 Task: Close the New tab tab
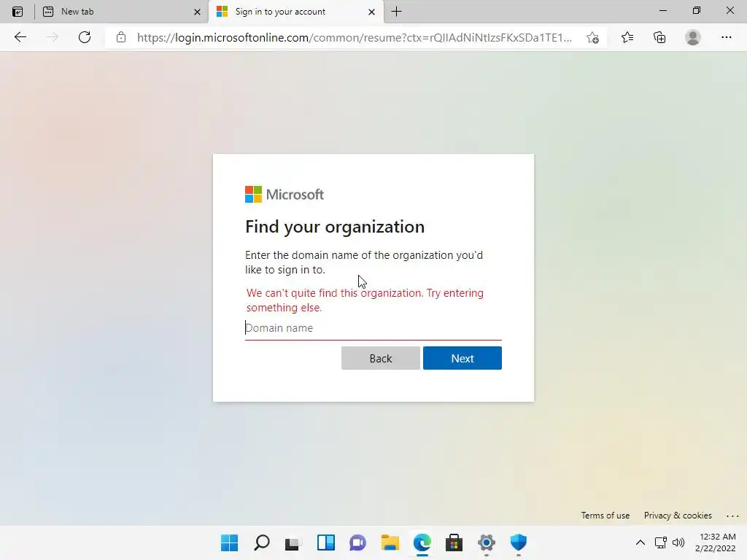(x=197, y=12)
